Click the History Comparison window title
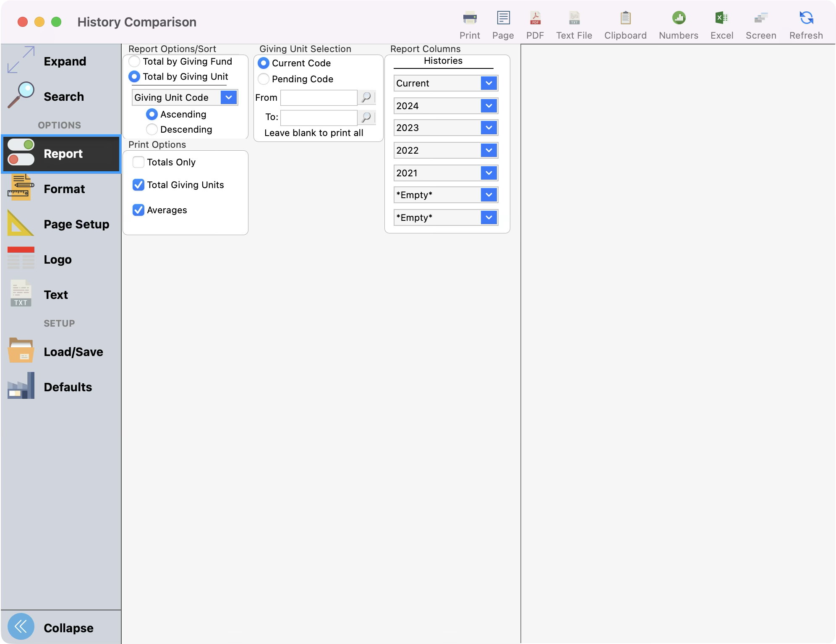836x644 pixels. pos(137,22)
